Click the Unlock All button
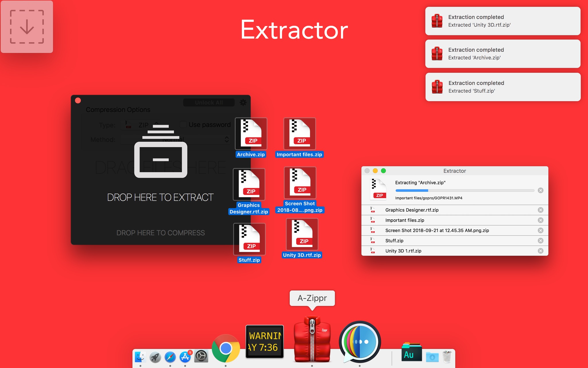588x368 pixels. [209, 102]
